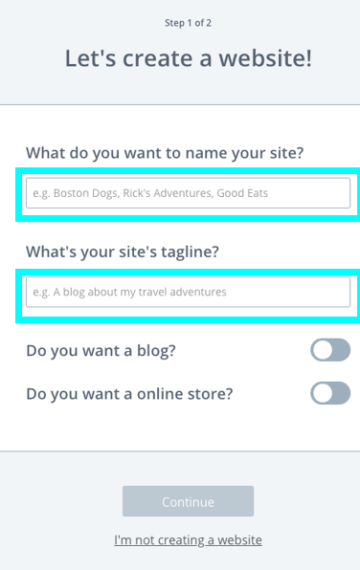Click the 'Let's create a website!' heading
360x570 pixels.
pos(188,58)
